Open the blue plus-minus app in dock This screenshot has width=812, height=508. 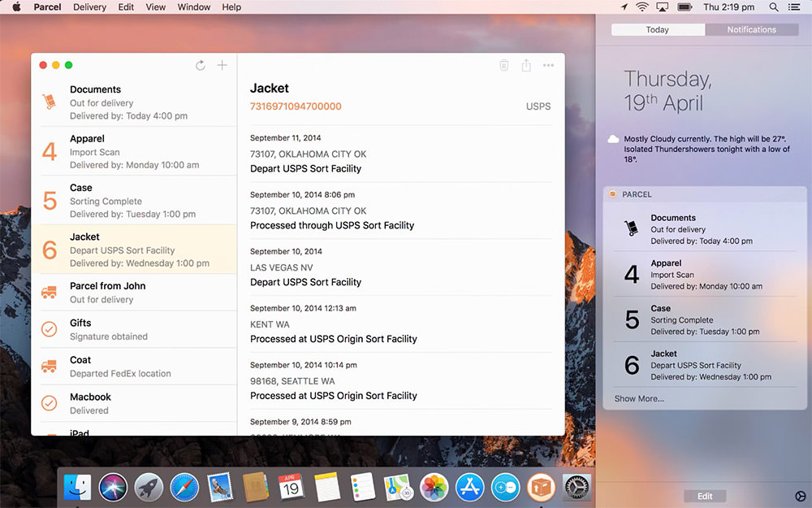(505, 488)
